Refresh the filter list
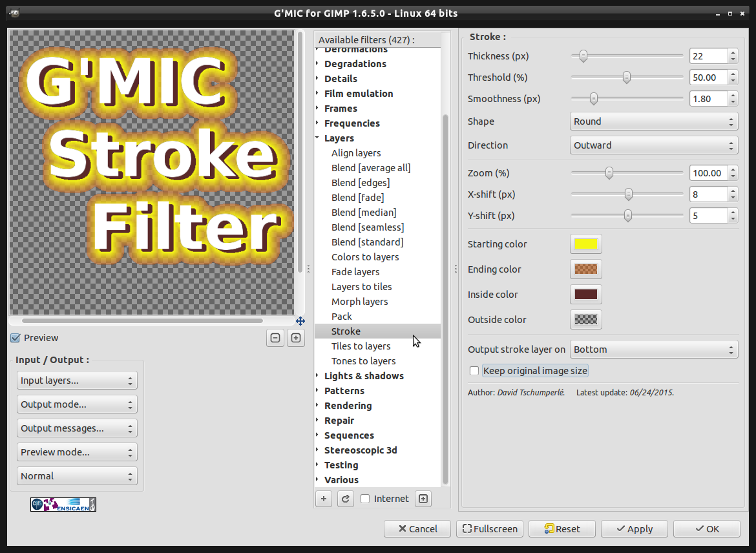 345,499
